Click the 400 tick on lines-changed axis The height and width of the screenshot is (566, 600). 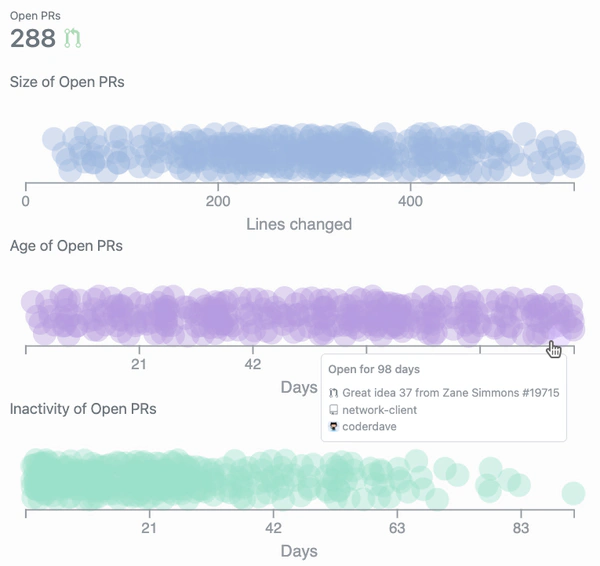(411, 201)
